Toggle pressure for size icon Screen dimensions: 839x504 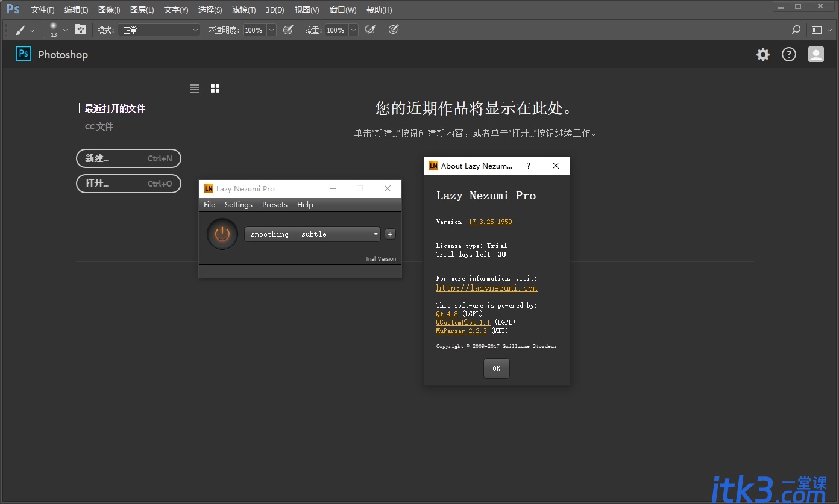(394, 30)
